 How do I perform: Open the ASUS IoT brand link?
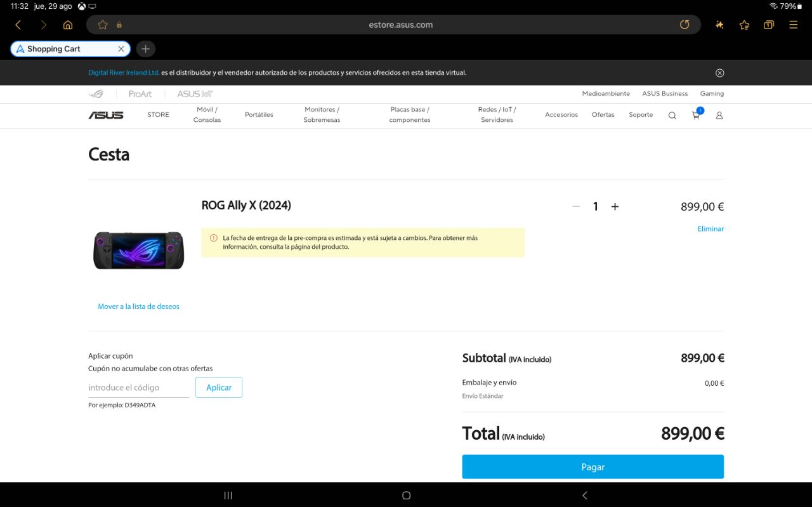[195, 94]
